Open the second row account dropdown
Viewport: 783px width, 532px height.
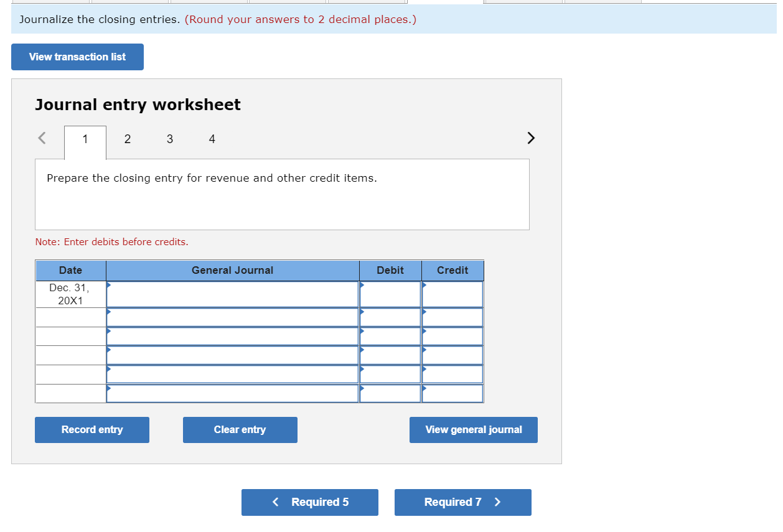[x=232, y=317]
